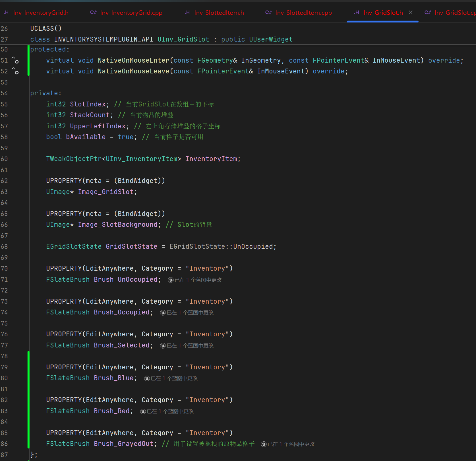Open the Inv_SlottedItem.cpp tab
Image resolution: width=476 pixels, height=461 pixels.
click(299, 13)
